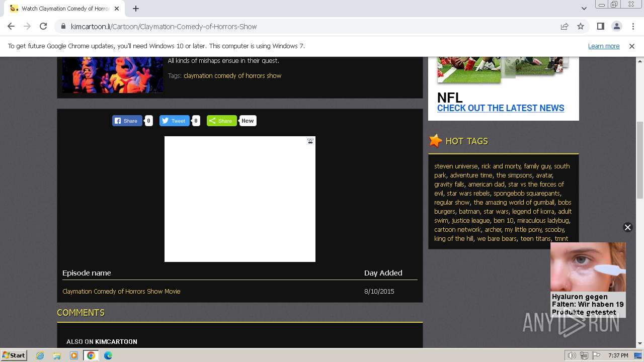Click NFL ad image
Screen dimensions: 644x362
point(503,70)
